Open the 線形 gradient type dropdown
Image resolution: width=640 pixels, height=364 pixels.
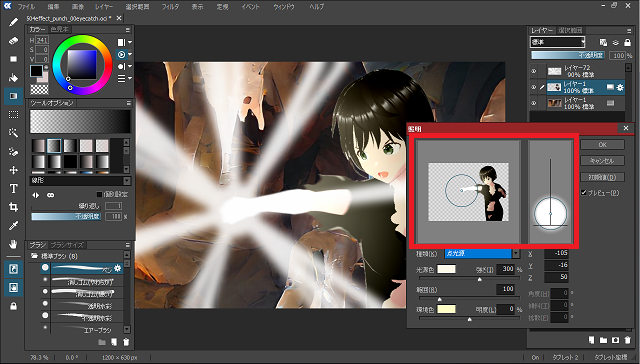[80, 180]
